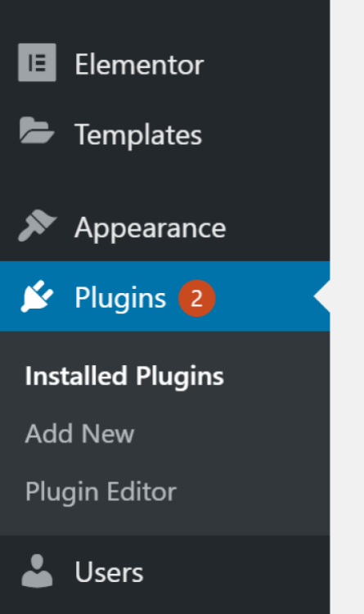364x614 pixels.
Task: Open the Templates menu label
Action: point(138,134)
